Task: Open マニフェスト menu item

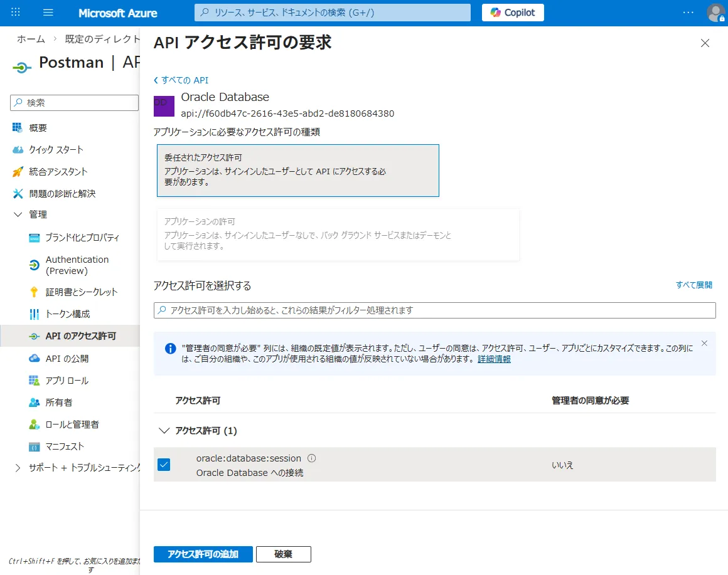Action: click(x=64, y=446)
